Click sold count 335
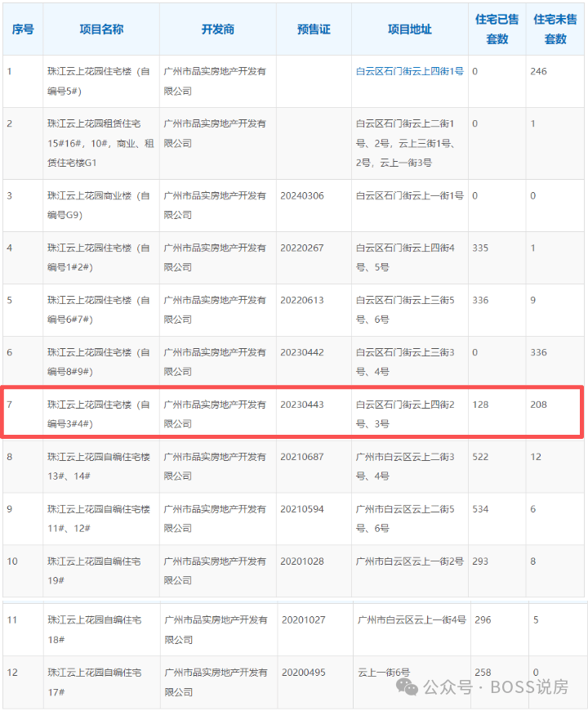Image resolution: width=588 pixels, height=711 pixels. (480, 248)
